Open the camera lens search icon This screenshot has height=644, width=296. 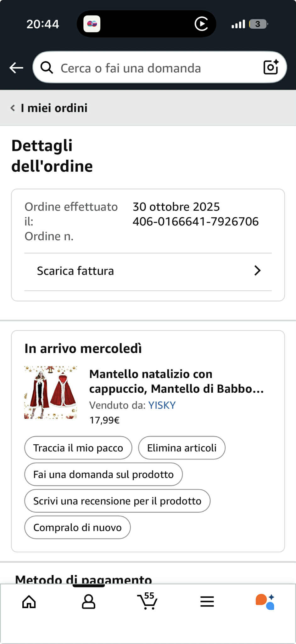coord(271,67)
